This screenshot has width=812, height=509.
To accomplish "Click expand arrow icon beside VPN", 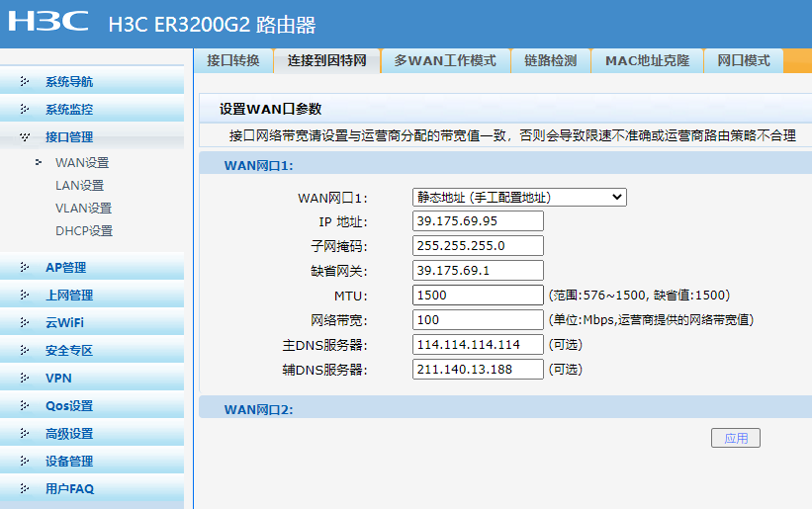I will [x=25, y=378].
